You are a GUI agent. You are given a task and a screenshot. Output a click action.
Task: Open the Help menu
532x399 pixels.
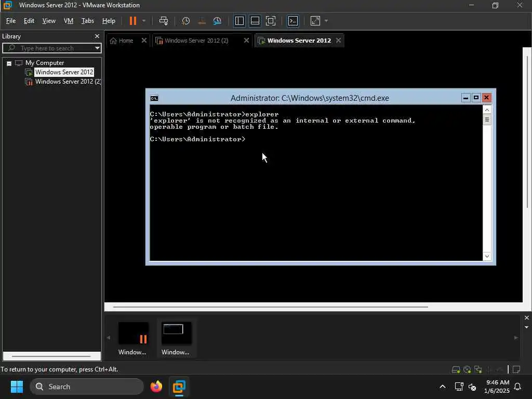[x=109, y=21]
